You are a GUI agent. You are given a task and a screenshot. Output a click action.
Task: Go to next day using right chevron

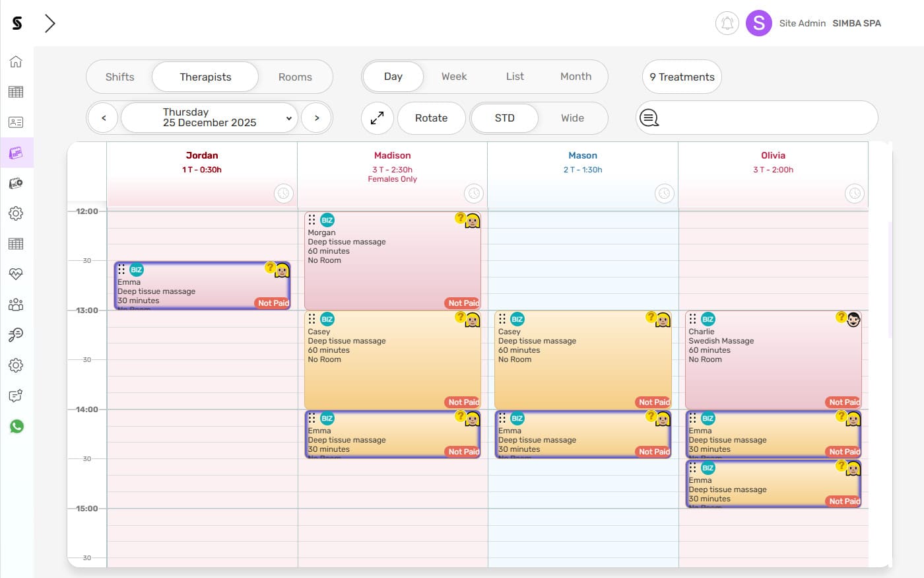[317, 118]
